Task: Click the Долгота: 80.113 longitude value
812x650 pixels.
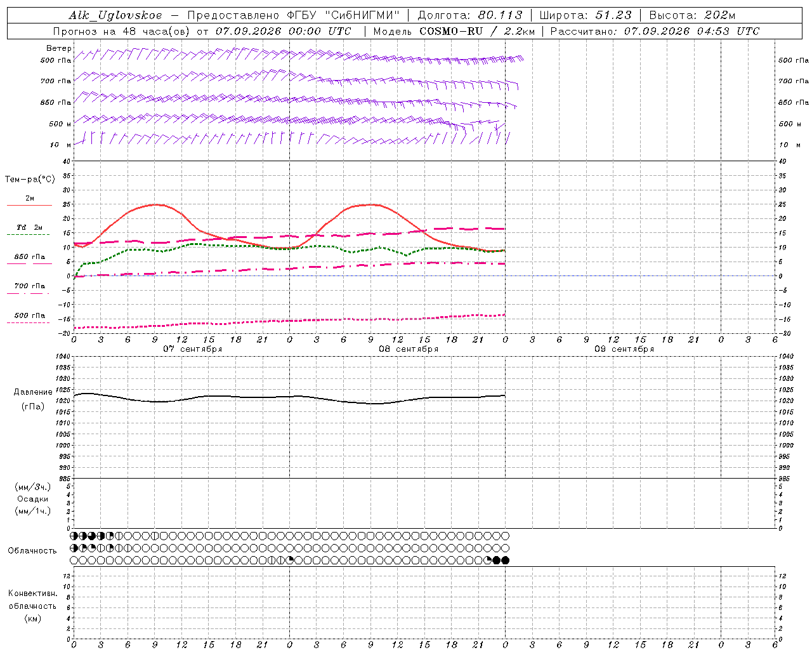Action: pos(470,15)
